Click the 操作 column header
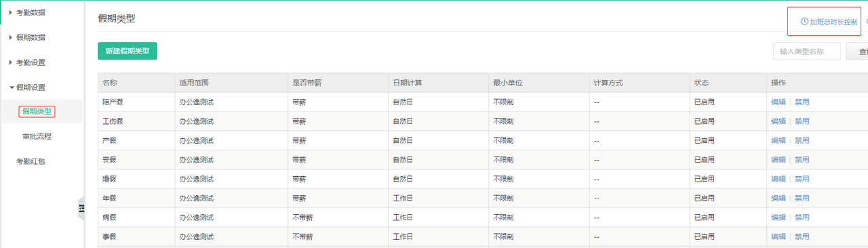 tap(778, 83)
